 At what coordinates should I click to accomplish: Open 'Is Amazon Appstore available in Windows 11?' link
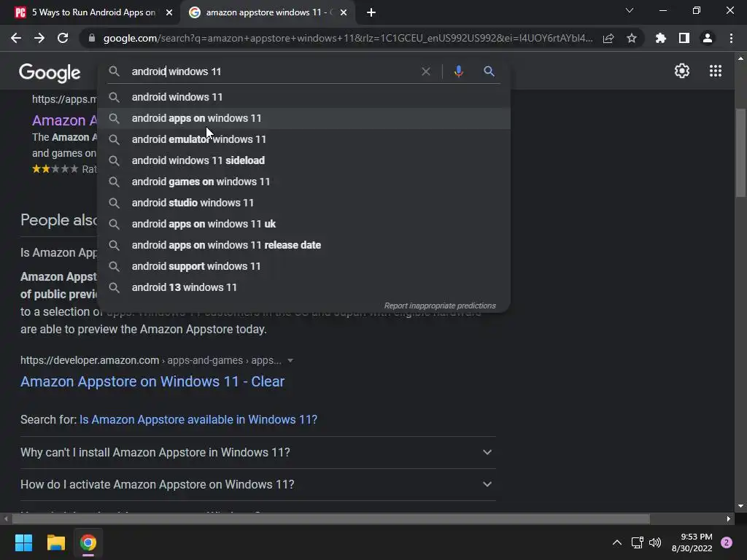tap(198, 419)
